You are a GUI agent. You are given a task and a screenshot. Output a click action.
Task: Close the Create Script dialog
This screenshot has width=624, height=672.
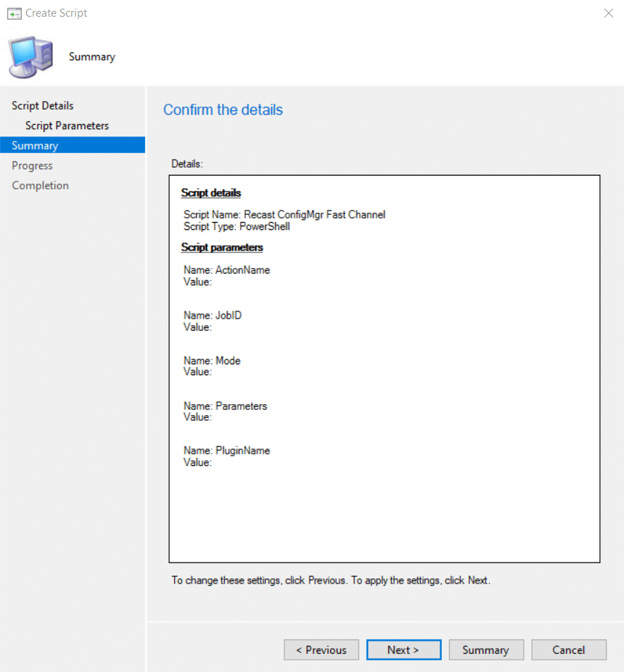pyautogui.click(x=608, y=13)
